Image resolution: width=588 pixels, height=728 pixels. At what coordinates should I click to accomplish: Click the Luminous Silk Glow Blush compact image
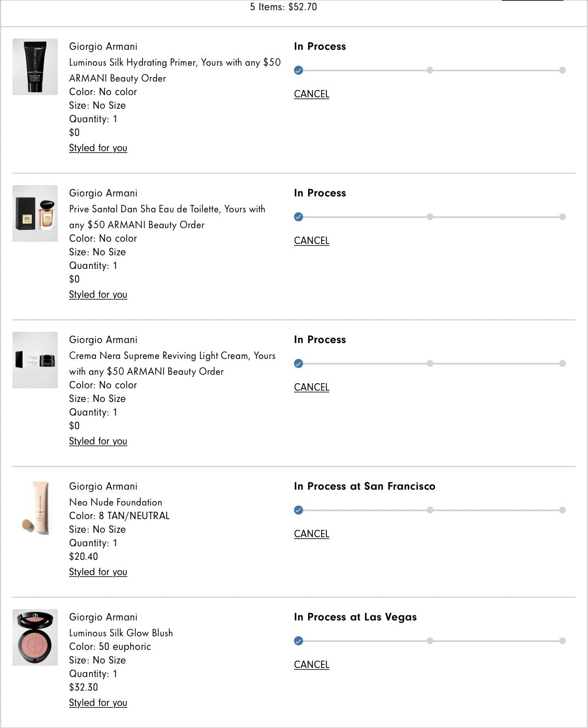pos(35,636)
